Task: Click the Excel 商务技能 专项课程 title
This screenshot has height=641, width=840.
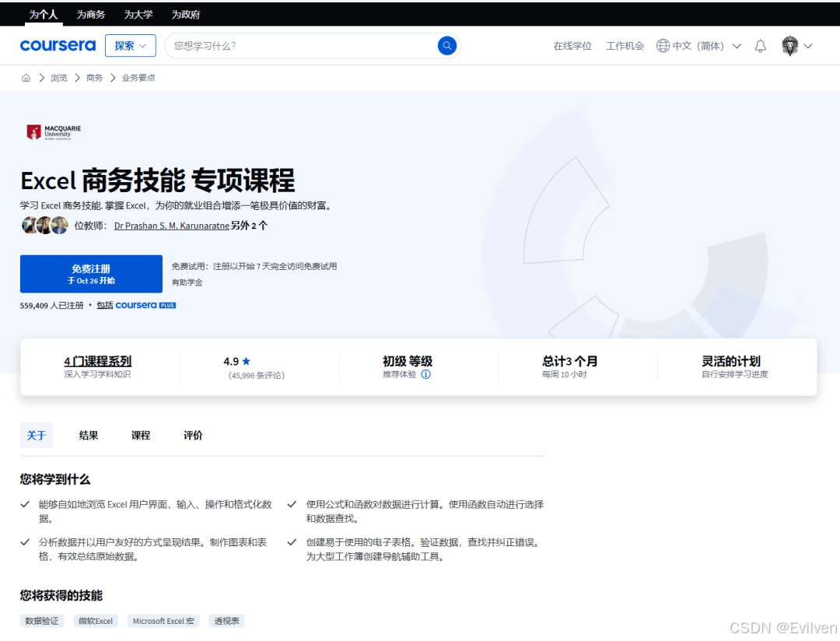Action: 157,180
